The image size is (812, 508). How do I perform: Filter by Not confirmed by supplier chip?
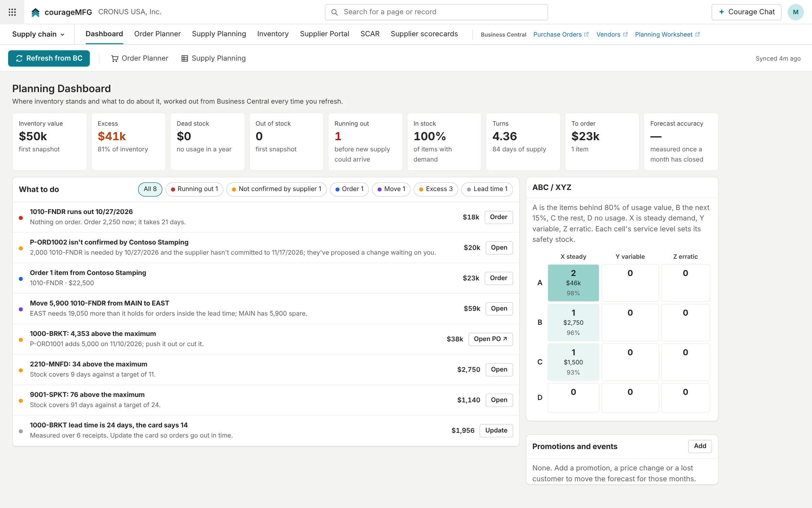pyautogui.click(x=276, y=189)
